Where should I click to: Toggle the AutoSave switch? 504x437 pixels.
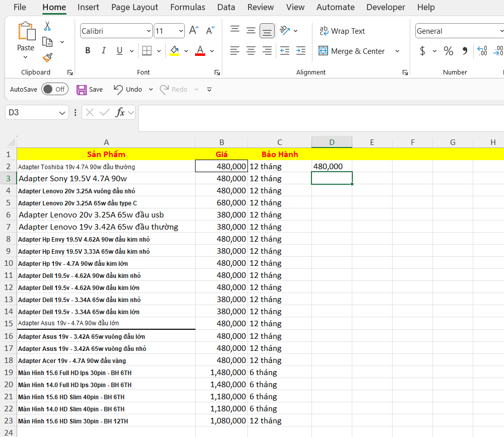pyautogui.click(x=54, y=89)
